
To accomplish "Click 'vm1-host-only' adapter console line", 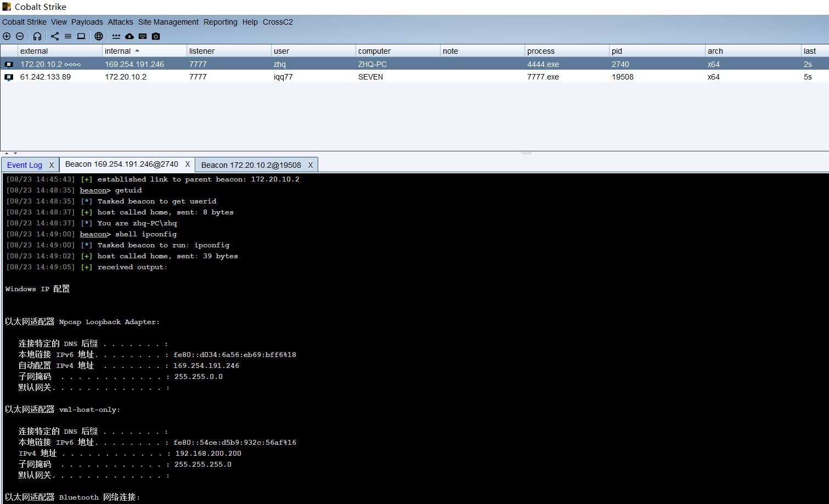I will point(63,410).
